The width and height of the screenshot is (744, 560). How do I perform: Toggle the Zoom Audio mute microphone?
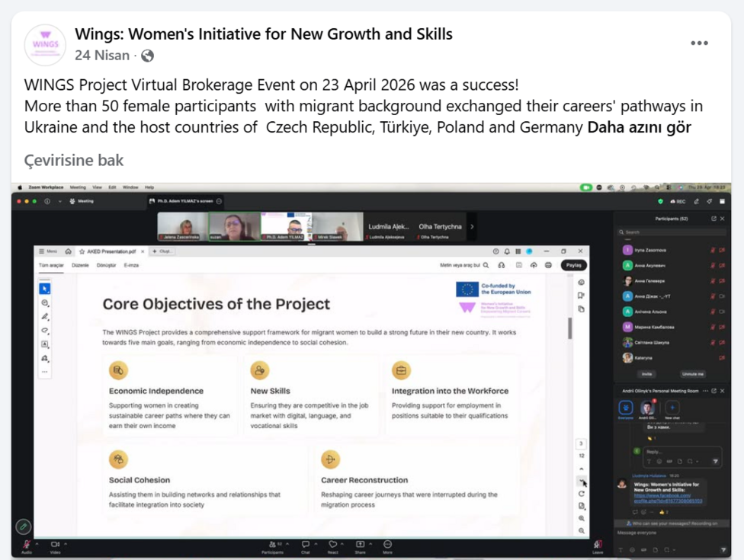[x=27, y=546]
